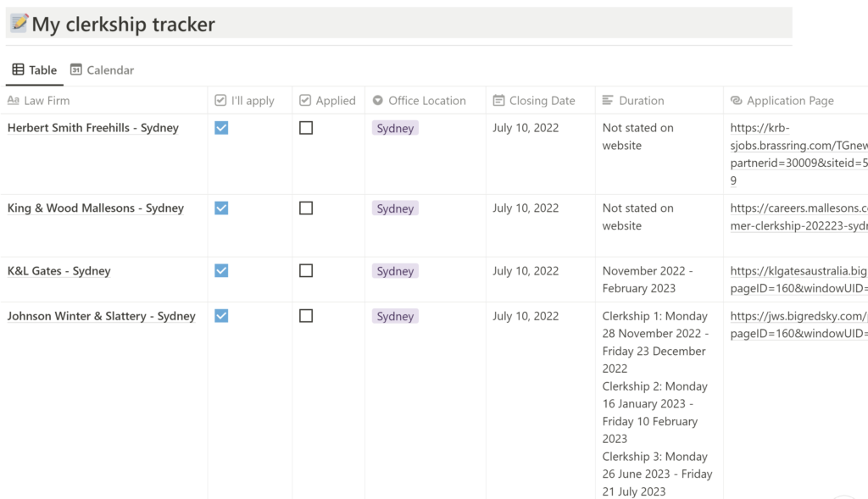Click the Applied checkbox property icon
The height and width of the screenshot is (499, 868).
tap(305, 100)
